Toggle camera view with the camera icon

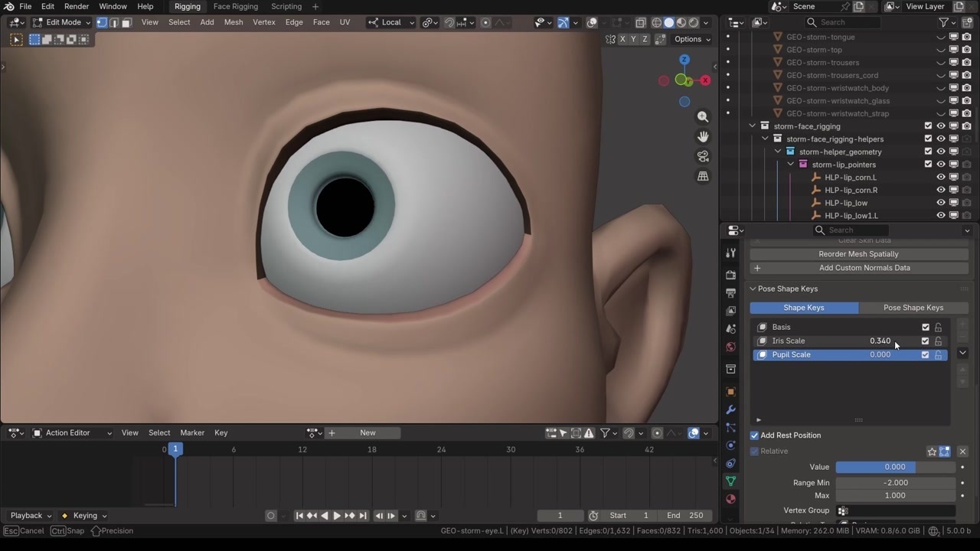[x=703, y=157]
